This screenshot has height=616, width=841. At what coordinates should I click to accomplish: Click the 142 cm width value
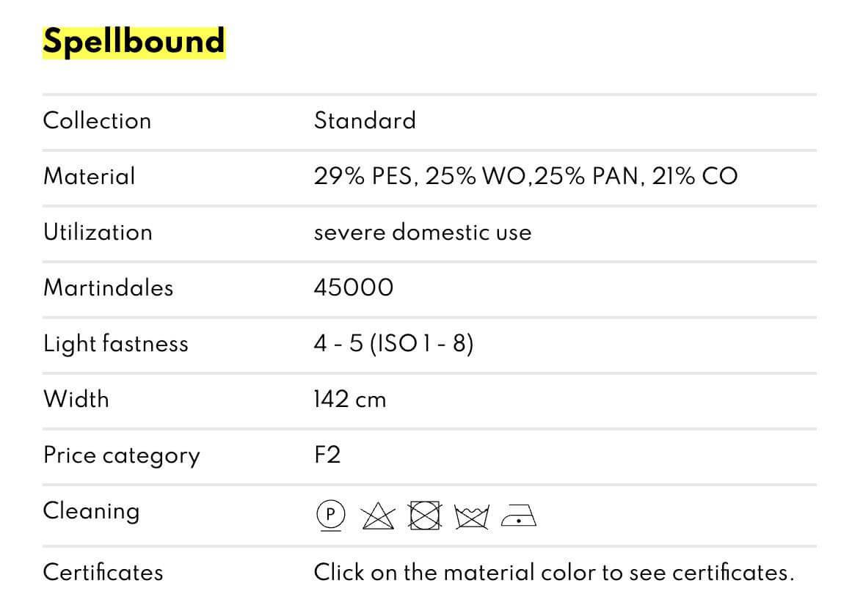349,399
